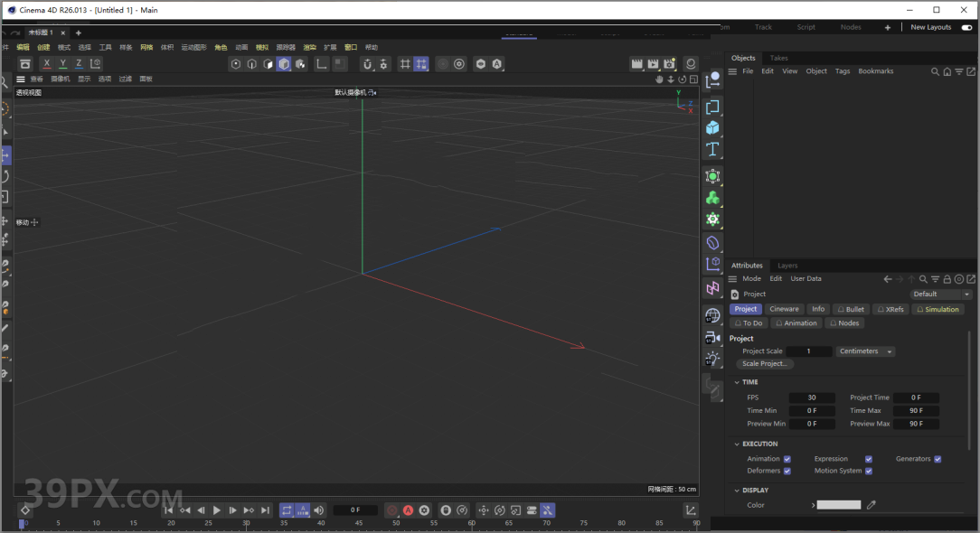Click the Display Color swatch
This screenshot has height=533, width=980.
[838, 505]
